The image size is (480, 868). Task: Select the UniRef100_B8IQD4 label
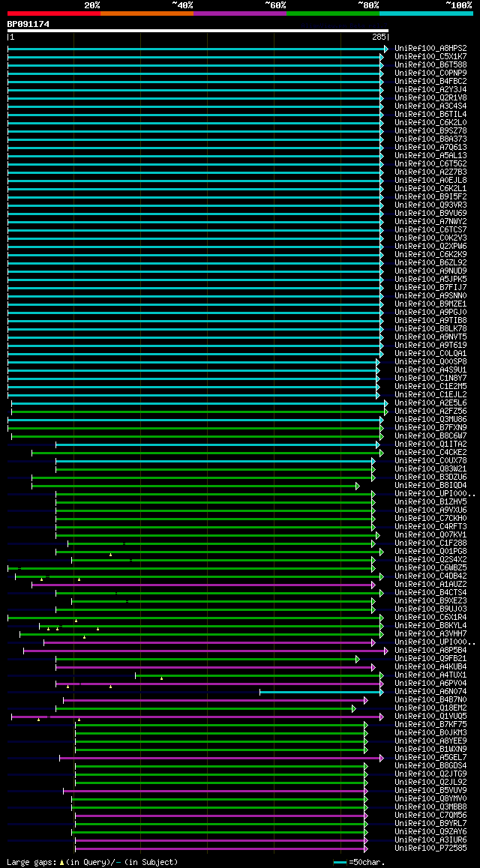point(430,486)
